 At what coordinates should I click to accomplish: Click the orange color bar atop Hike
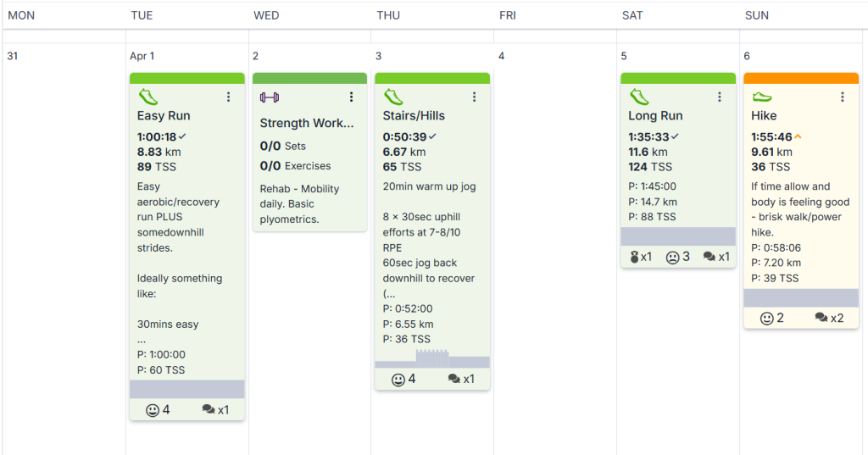[801, 78]
